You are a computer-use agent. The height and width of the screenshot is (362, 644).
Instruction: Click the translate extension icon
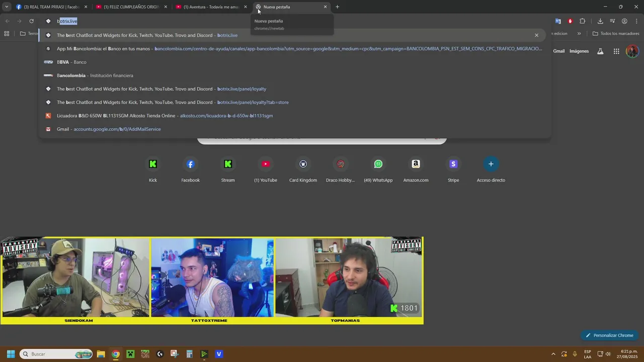(558, 21)
